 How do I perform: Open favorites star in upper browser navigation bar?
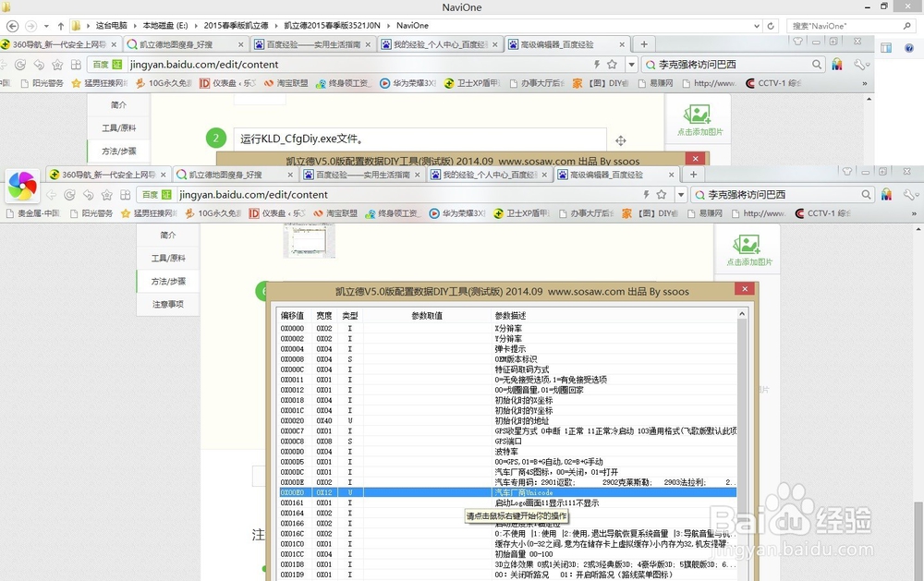tap(57, 65)
